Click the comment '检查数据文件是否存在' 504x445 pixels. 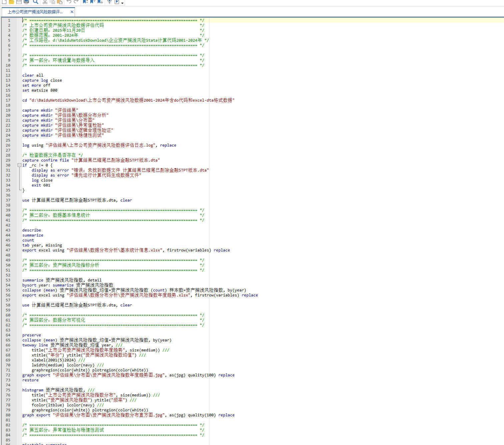point(52,155)
